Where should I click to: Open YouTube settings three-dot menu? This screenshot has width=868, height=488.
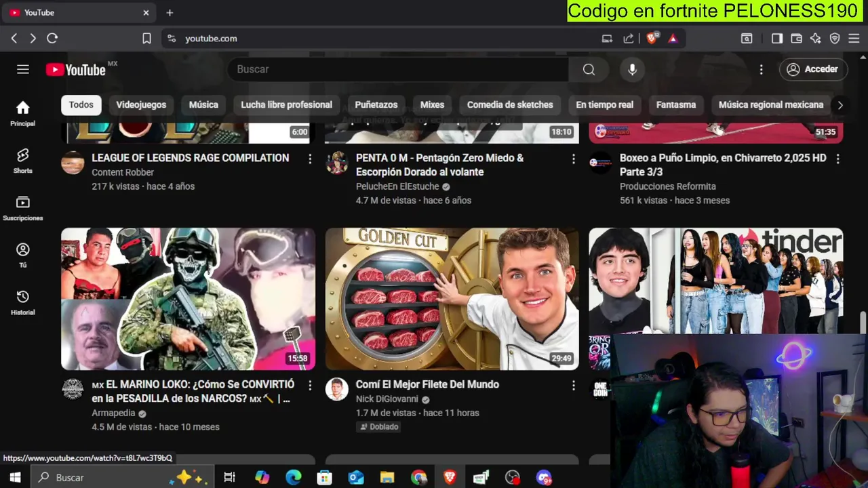click(x=761, y=69)
